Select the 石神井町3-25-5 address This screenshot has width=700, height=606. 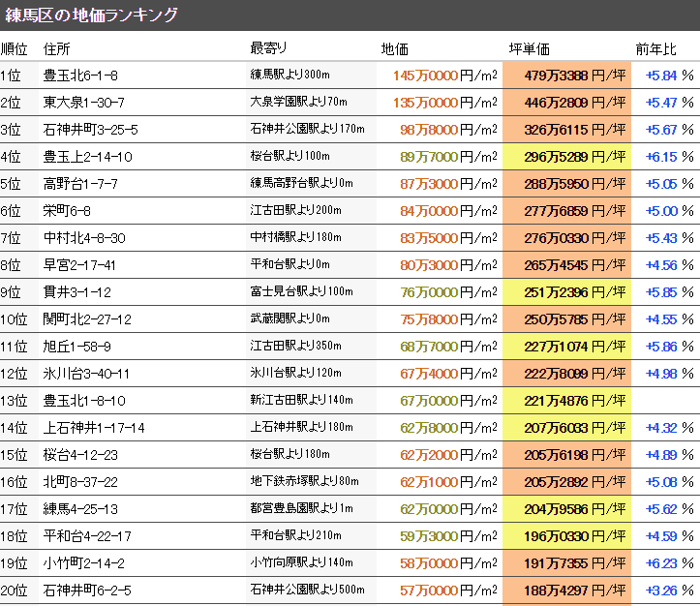click(91, 130)
